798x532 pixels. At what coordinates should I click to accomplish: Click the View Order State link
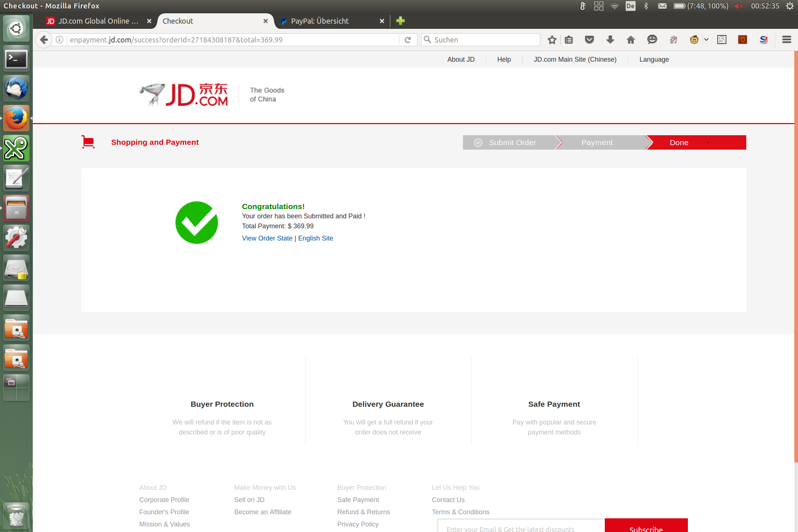(x=267, y=238)
